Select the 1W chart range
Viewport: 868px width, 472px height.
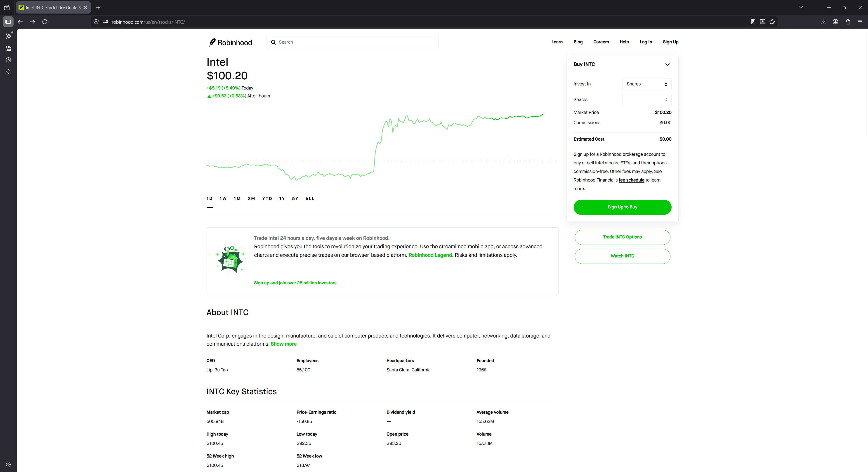(223, 198)
